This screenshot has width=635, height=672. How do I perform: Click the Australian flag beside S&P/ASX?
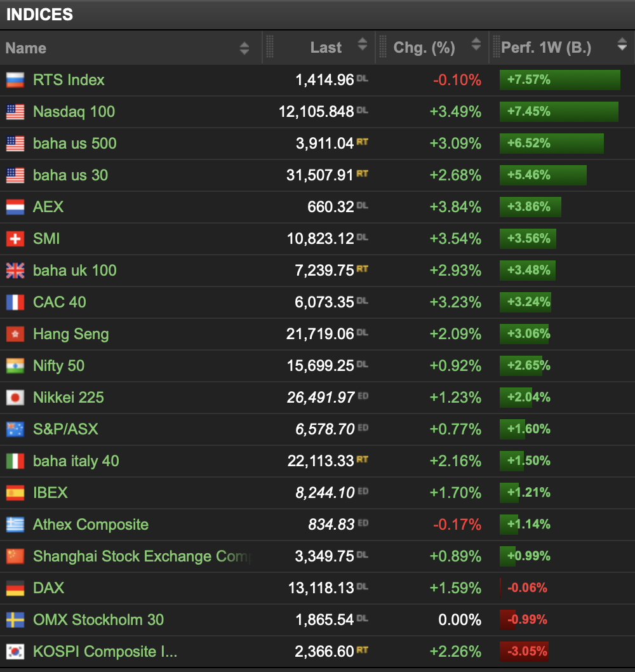[x=15, y=429]
